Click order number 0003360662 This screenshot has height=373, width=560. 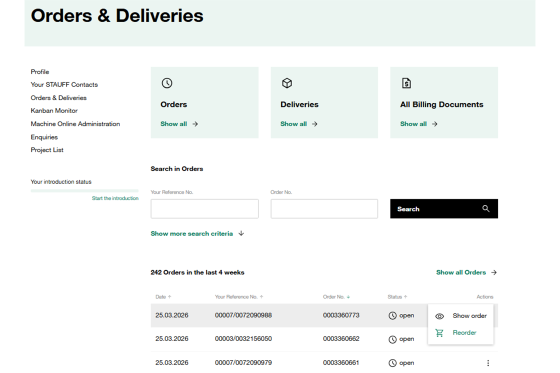[341, 339]
